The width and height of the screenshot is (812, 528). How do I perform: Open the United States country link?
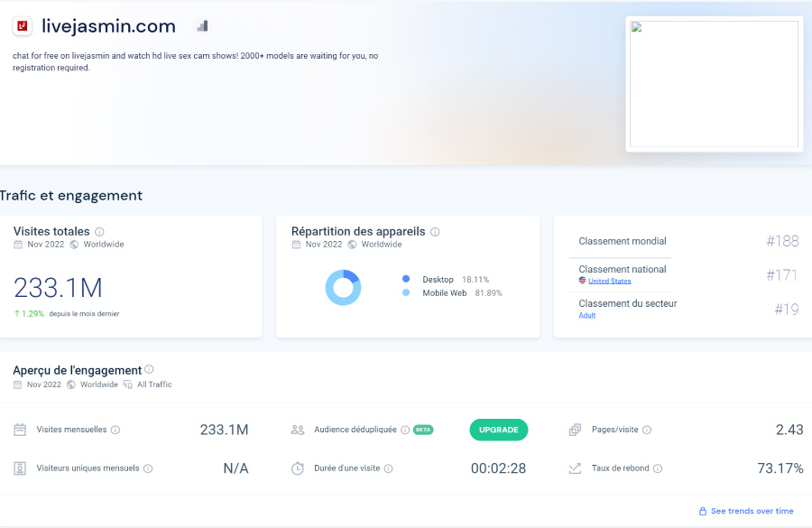(x=610, y=281)
